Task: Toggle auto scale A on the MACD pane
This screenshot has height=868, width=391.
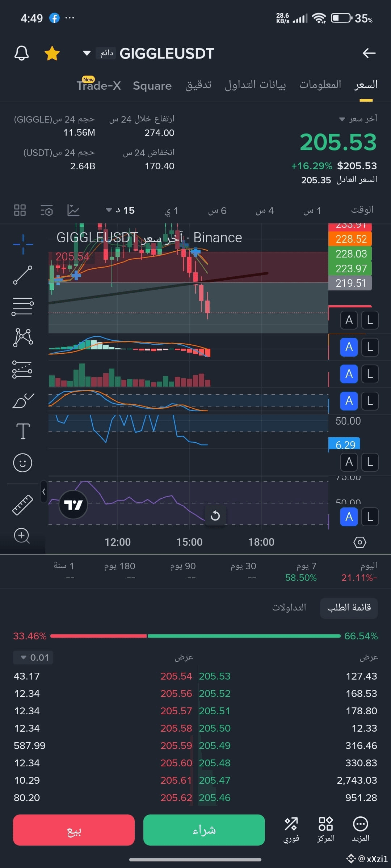Action: [349, 347]
